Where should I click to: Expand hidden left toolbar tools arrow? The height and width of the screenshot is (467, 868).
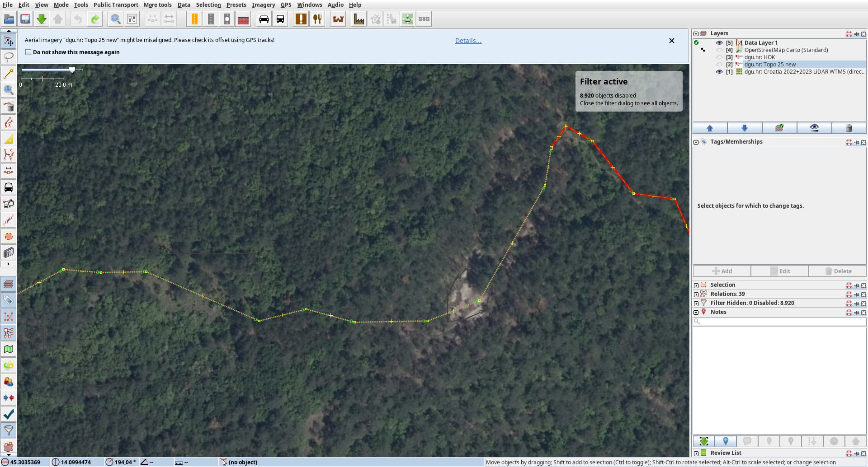(8, 264)
